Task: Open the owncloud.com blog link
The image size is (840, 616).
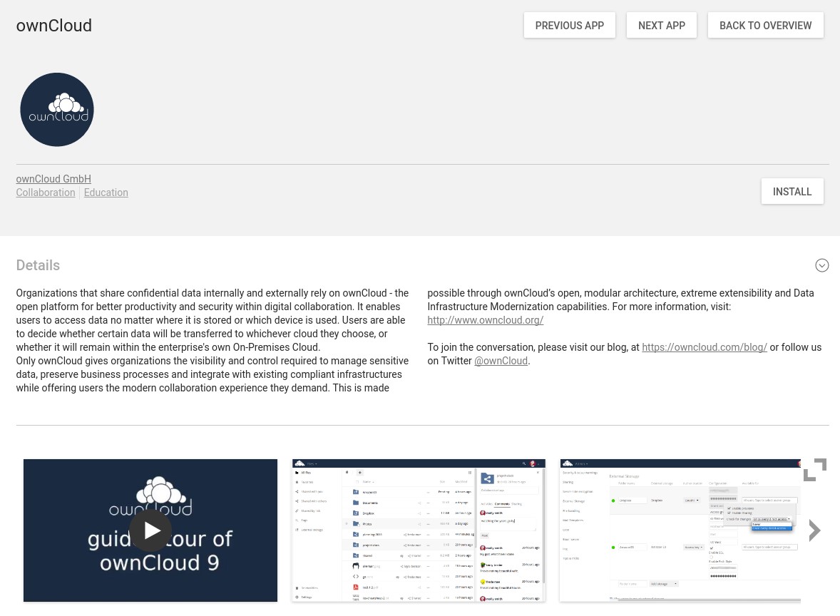Action: [704, 347]
